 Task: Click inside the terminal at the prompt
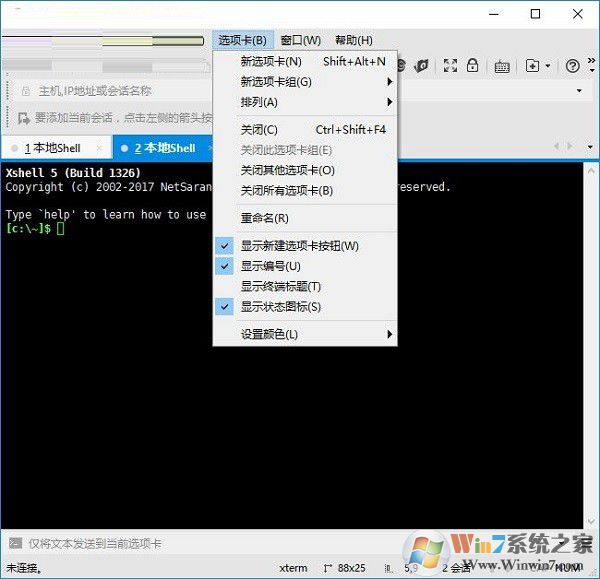[x=60, y=228]
